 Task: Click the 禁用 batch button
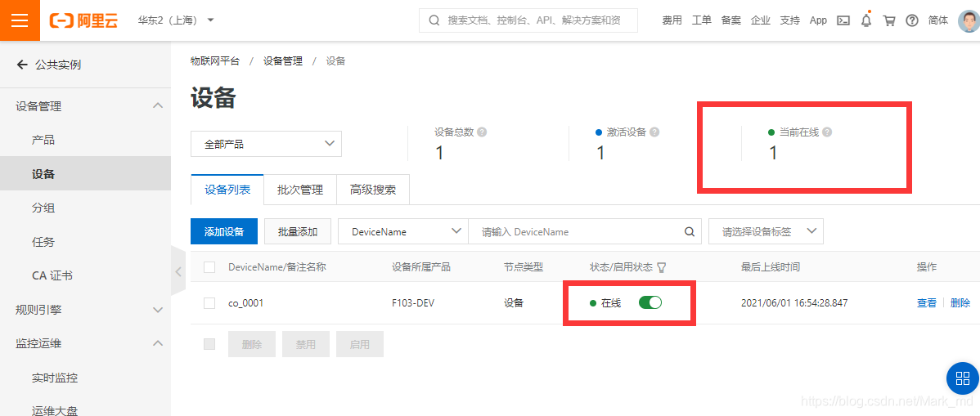click(x=306, y=344)
